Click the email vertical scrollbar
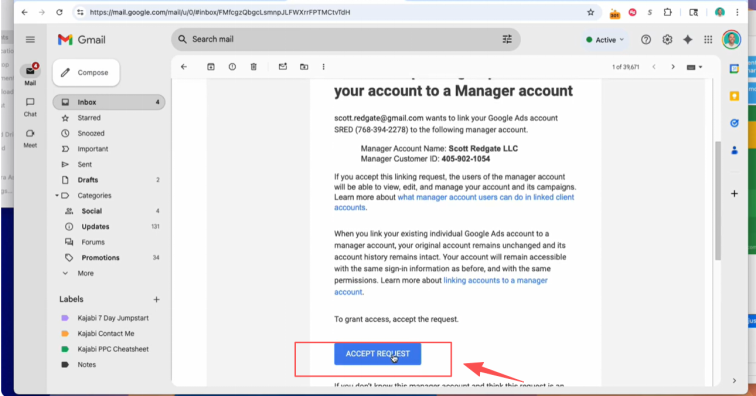756x396 pixels. 717,201
